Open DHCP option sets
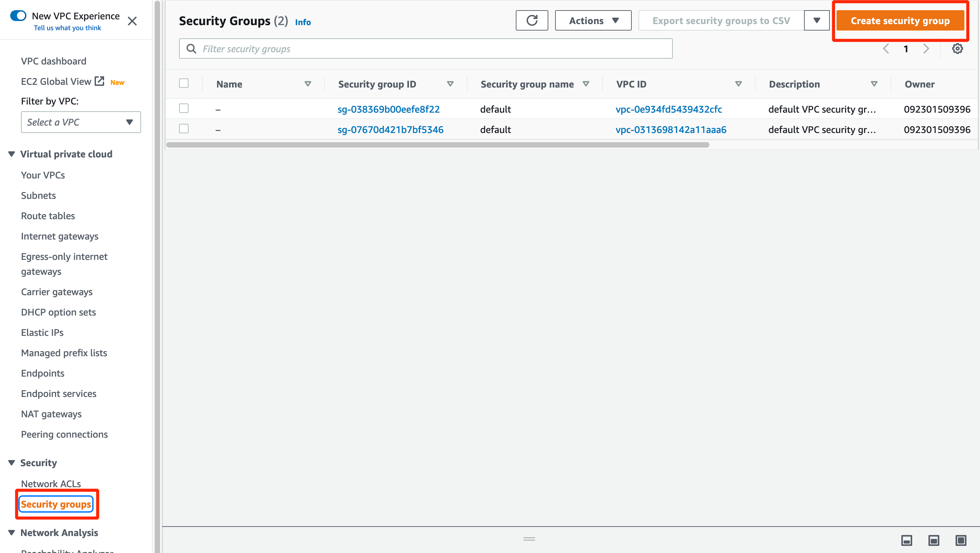 pos(59,312)
